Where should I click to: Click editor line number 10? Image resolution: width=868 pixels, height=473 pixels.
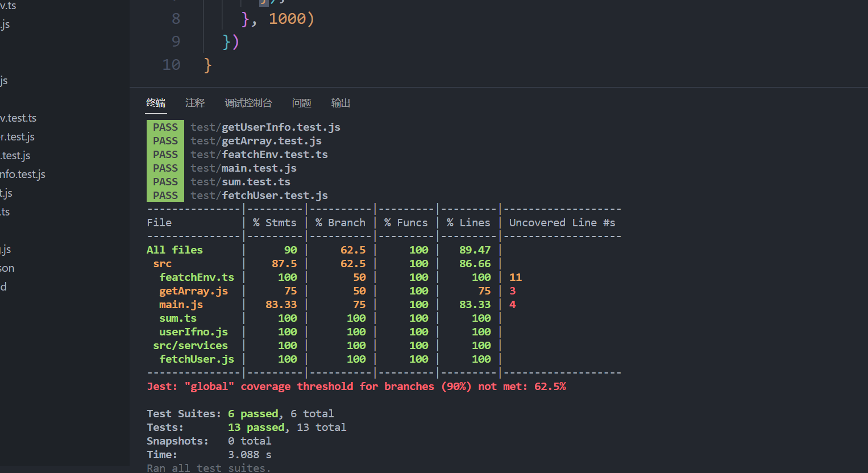[171, 65]
